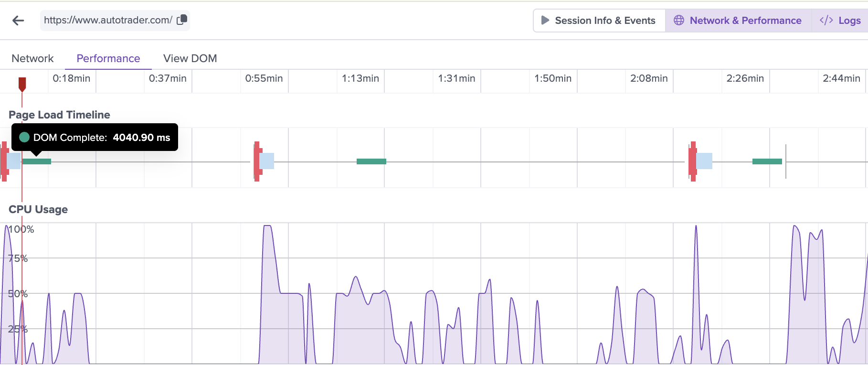Viewport: 868px width, 365px height.
Task: Click the globe icon in Network & Performance tab
Action: [x=678, y=21]
